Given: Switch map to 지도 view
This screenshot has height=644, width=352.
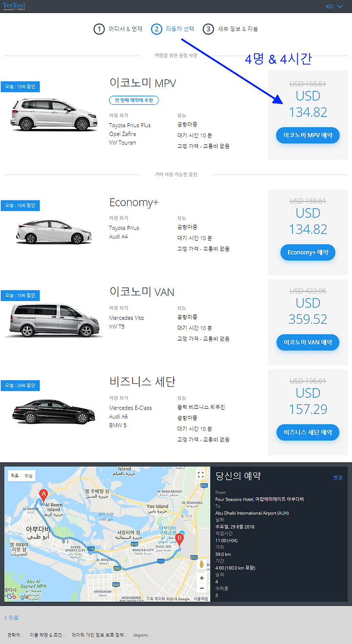Looking at the screenshot, I should tap(15, 476).
